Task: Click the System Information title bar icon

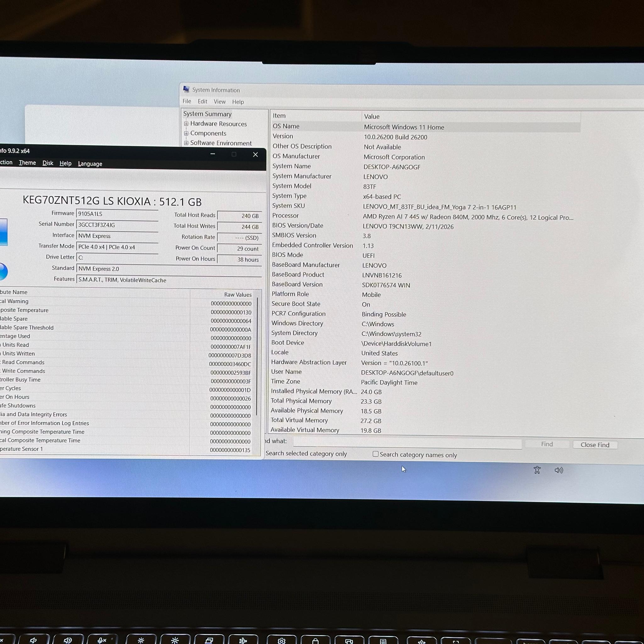Action: point(186,89)
